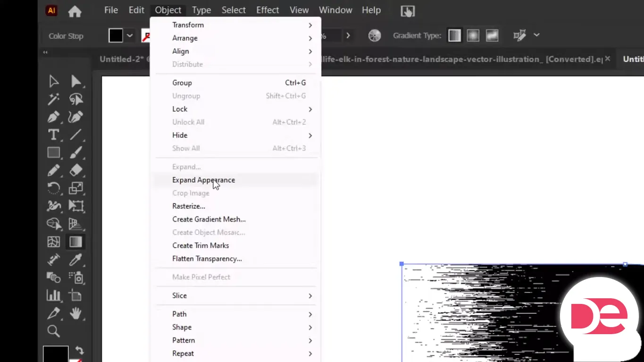Choose the Slice tool
This screenshot has width=644, height=362.
point(54,313)
